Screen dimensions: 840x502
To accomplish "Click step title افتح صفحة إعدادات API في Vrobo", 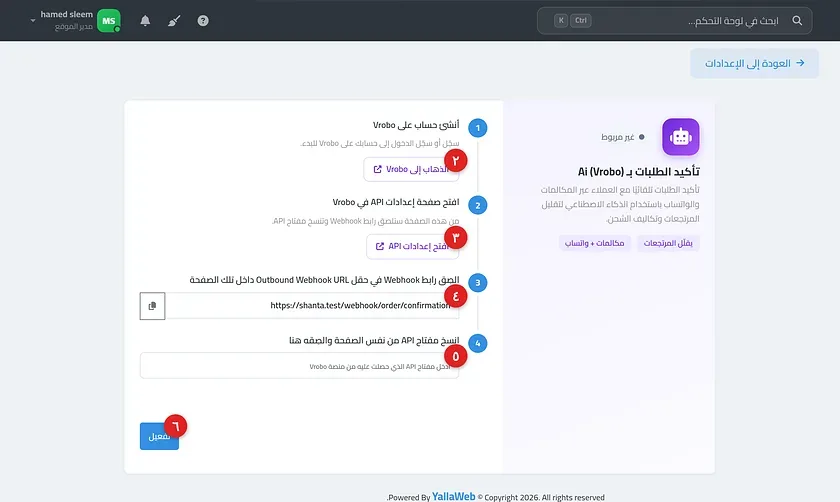I will pos(395,202).
